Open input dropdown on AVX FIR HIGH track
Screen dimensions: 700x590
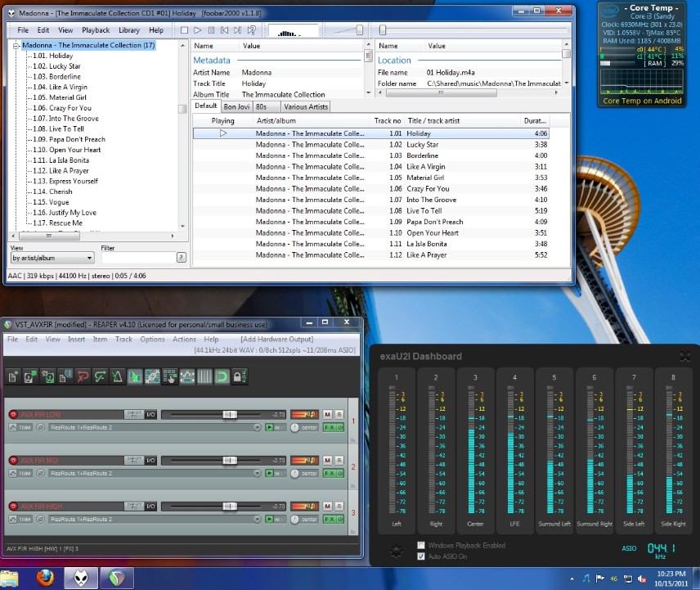257,520
